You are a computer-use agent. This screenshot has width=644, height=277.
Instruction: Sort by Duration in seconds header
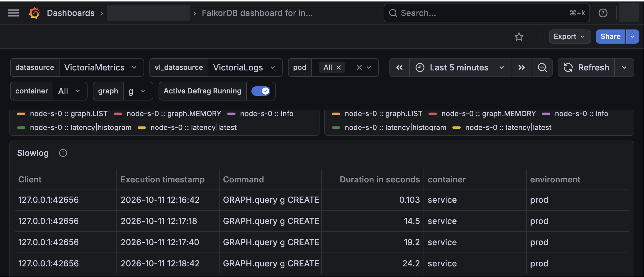[x=380, y=179]
